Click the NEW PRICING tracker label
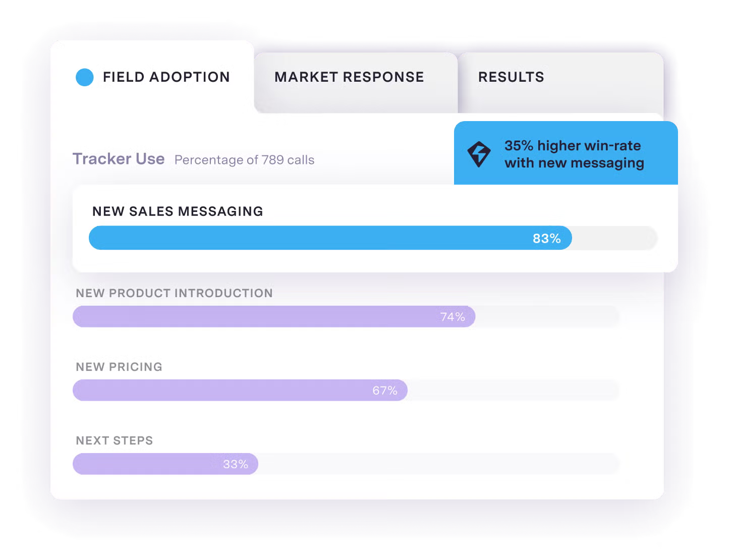733x560 pixels. pos(118,367)
